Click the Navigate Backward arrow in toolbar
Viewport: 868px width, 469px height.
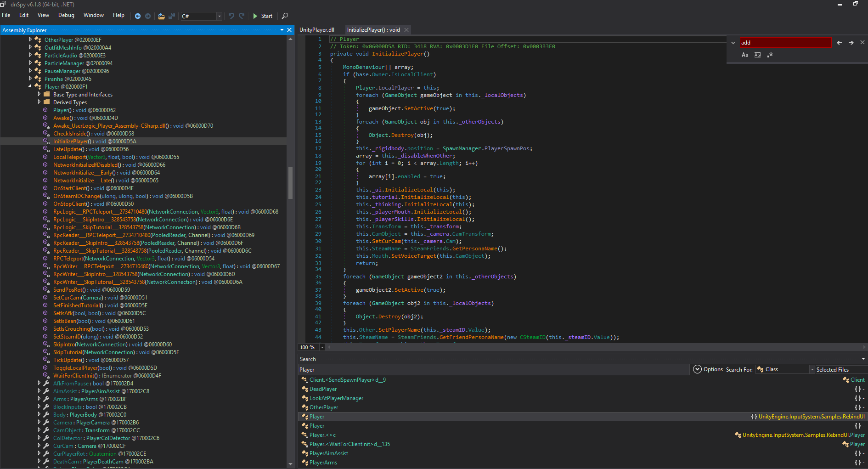tap(138, 16)
